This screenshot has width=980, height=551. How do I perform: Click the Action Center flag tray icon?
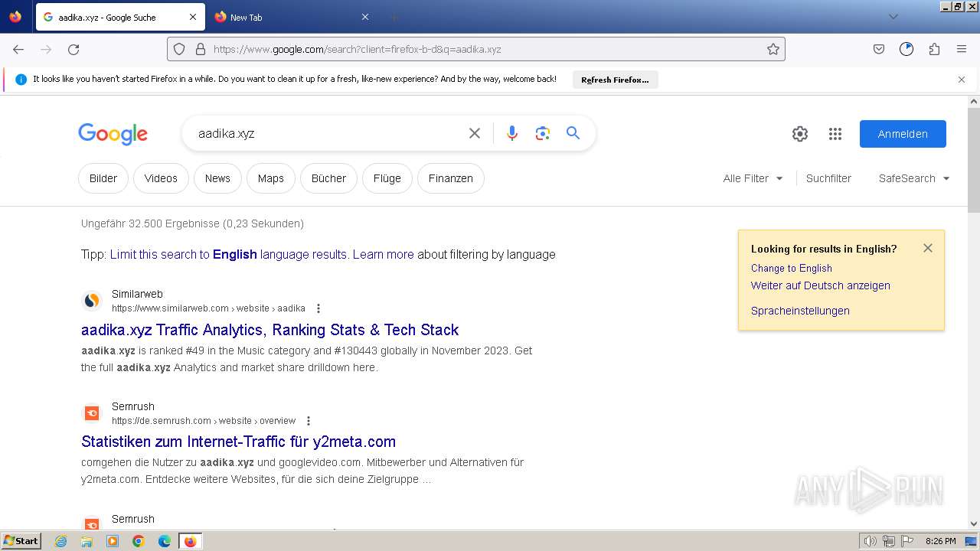906,541
